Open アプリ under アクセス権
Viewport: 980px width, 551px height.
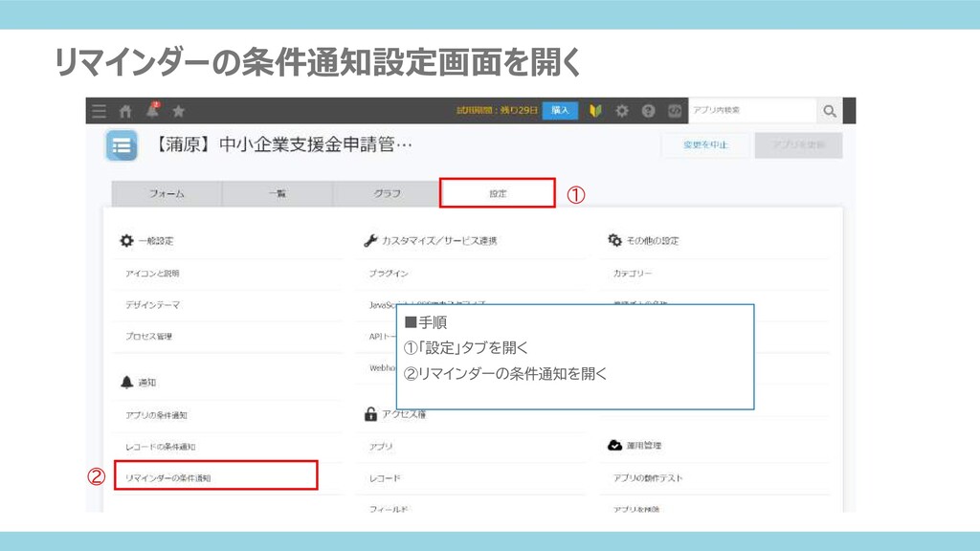(381, 447)
